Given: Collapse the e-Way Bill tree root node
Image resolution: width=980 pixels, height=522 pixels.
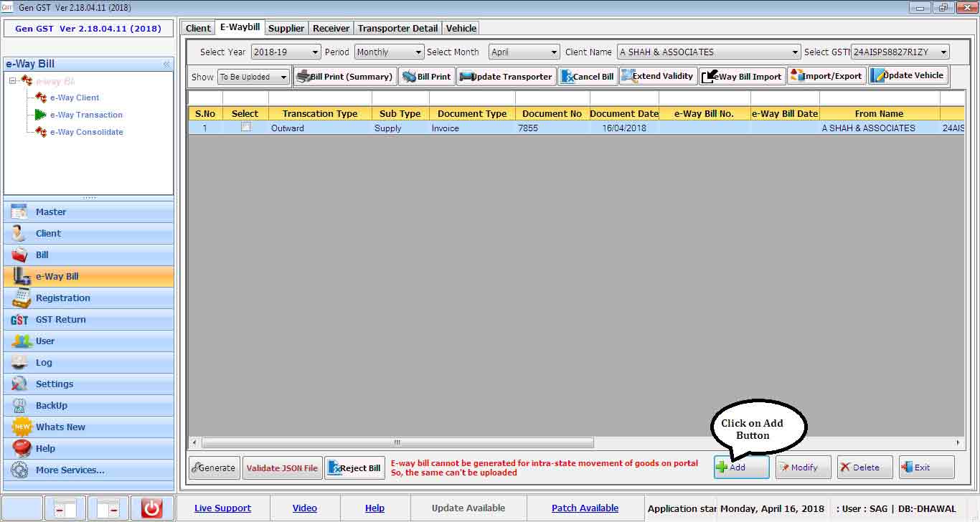Looking at the screenshot, I should pos(14,81).
